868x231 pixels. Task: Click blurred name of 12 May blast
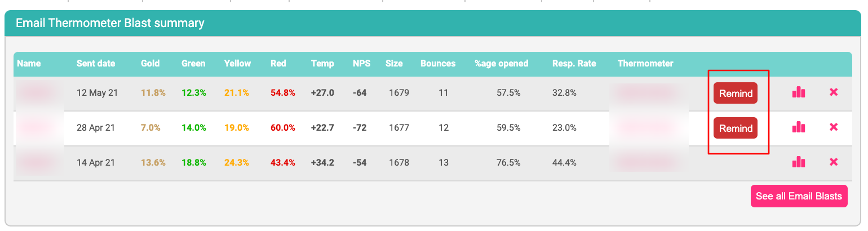37,92
